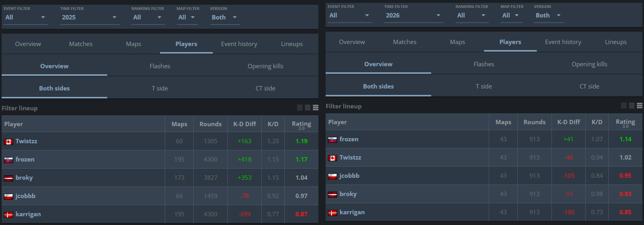Click Twistzz's Canadian flag in the 2025 table
Viewport: 644px width, 225px height.
tap(8, 142)
